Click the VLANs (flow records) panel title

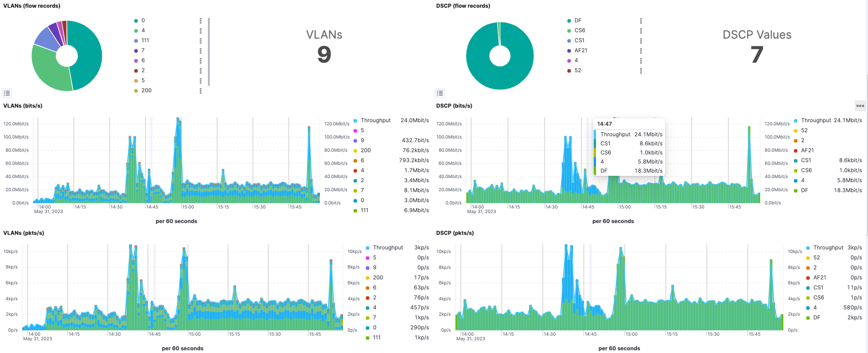tap(32, 6)
